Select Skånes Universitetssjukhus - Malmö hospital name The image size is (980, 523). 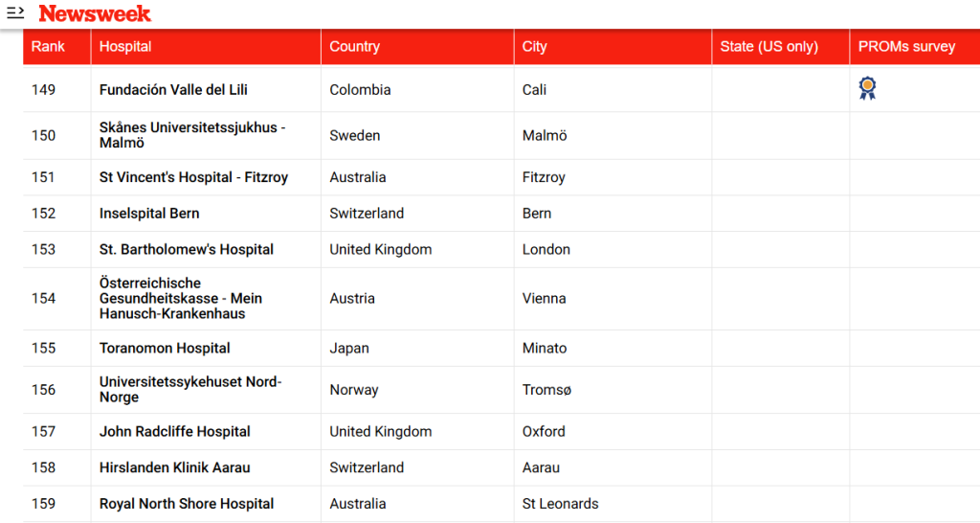coord(192,135)
